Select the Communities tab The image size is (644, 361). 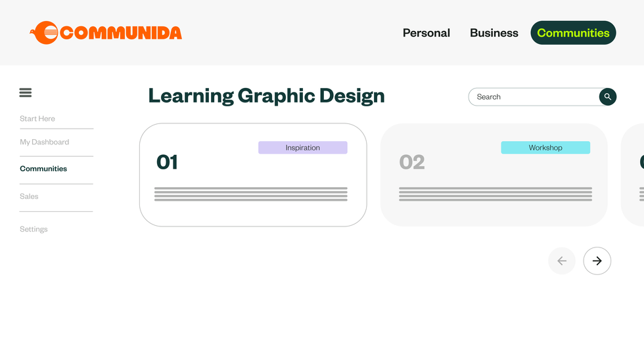pos(573,33)
